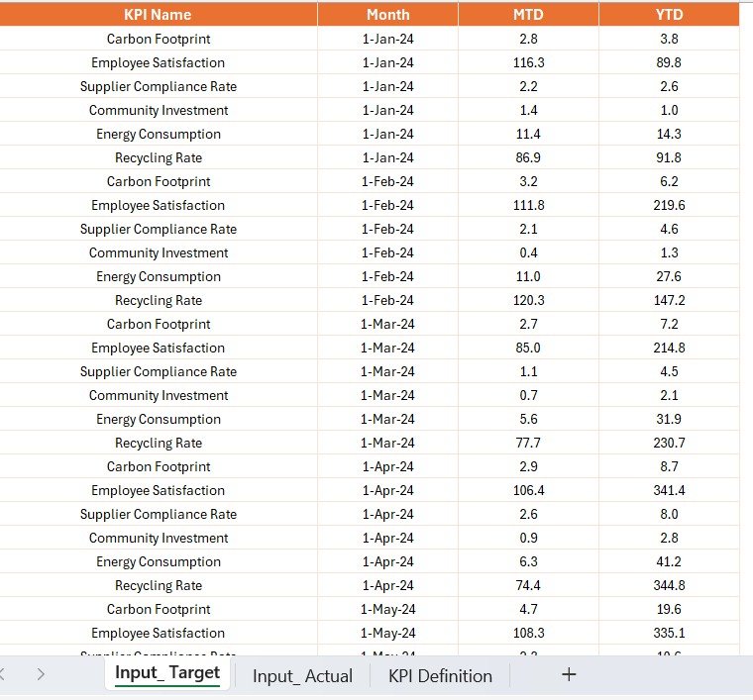Select Carbon Footprint cell for 1-Mar-24

[159, 324]
